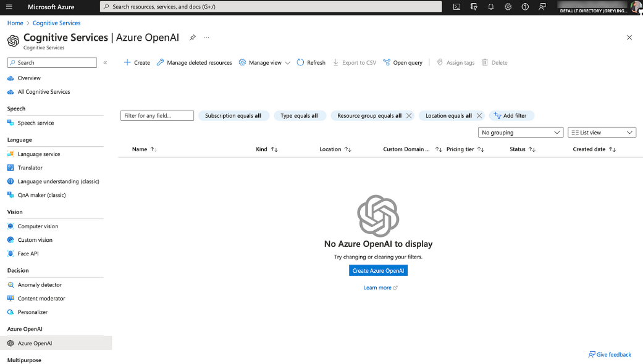
Task: Open the notifications bell
Action: 491,7
